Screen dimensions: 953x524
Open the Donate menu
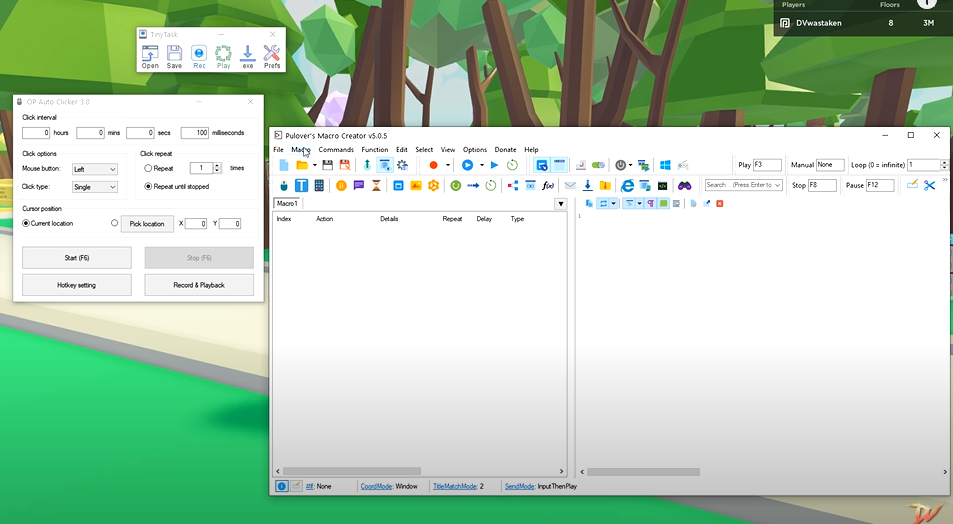pyautogui.click(x=505, y=150)
